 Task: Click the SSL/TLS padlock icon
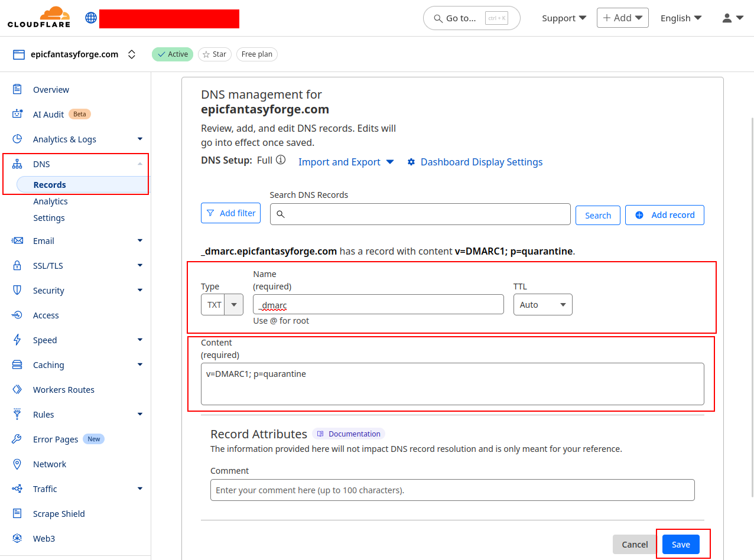pos(17,265)
